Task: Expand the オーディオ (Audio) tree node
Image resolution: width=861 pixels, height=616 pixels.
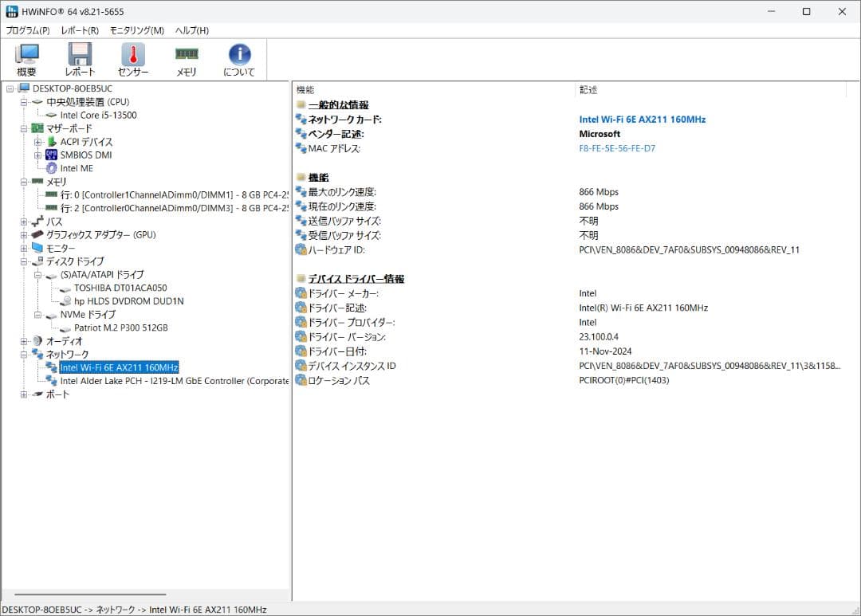Action: (x=24, y=341)
